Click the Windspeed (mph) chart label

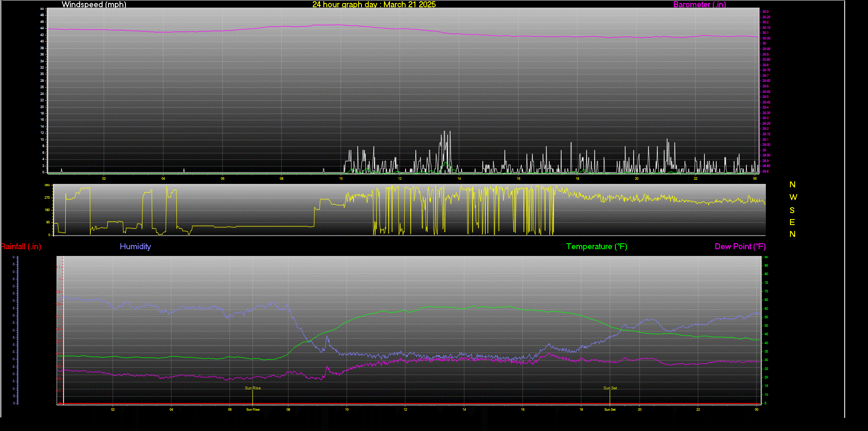click(94, 5)
